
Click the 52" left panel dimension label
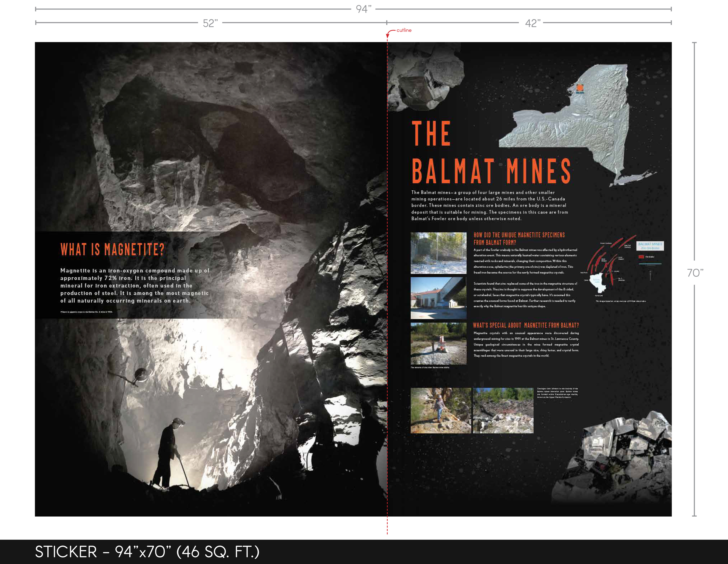click(210, 23)
